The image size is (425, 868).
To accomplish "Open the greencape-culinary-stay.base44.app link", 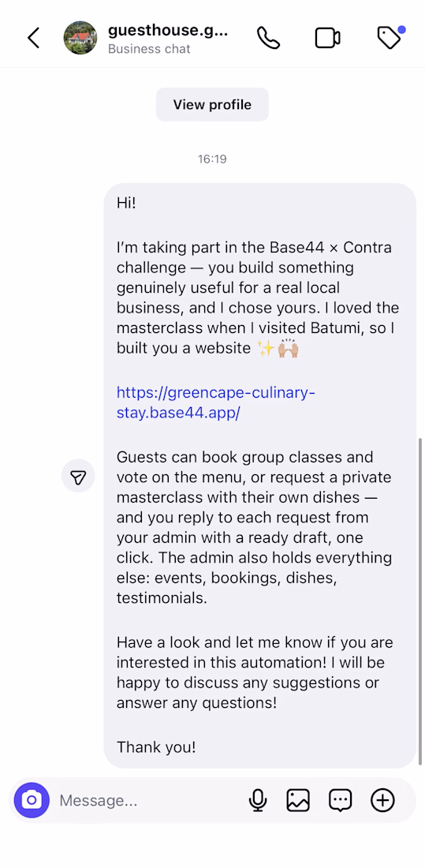I will [216, 403].
